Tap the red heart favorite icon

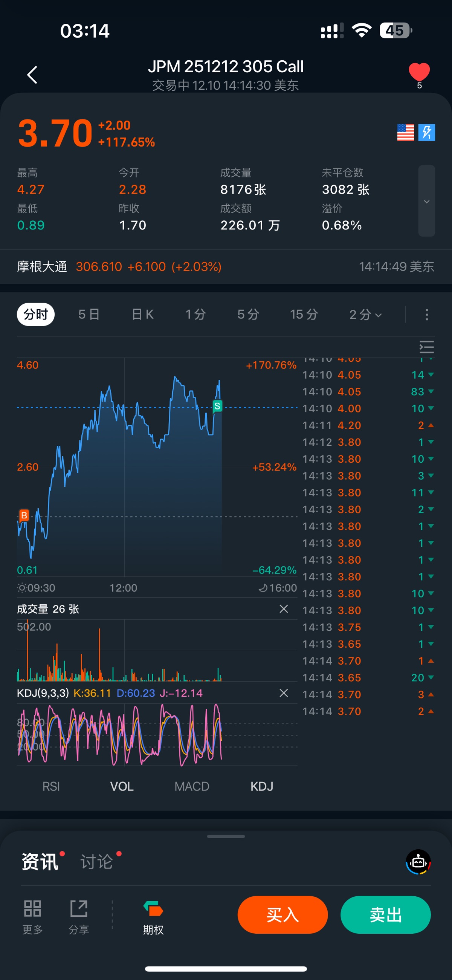coord(419,72)
